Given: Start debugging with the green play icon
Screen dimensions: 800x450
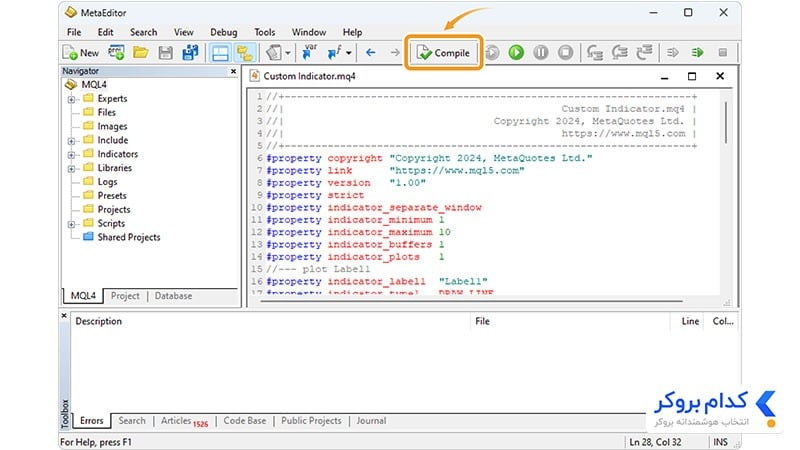Looking at the screenshot, I should tap(516, 52).
